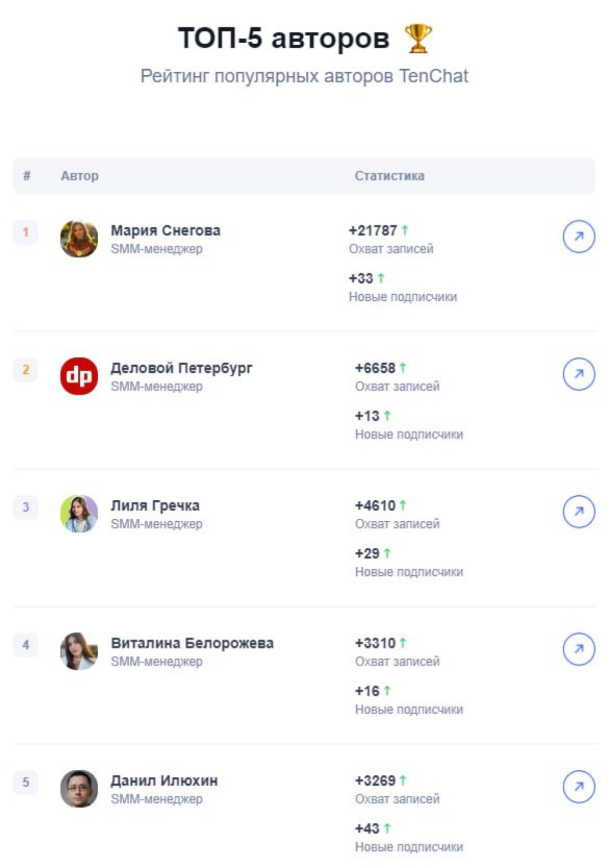
Task: Click the +16 new subscribers value
Action: coord(367,691)
